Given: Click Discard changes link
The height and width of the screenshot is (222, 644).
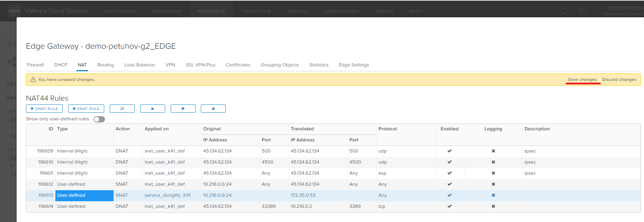Looking at the screenshot, I should [x=619, y=80].
